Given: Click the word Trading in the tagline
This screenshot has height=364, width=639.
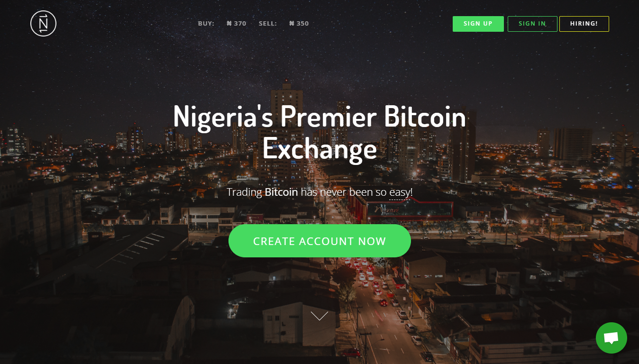Looking at the screenshot, I should click(x=244, y=192).
